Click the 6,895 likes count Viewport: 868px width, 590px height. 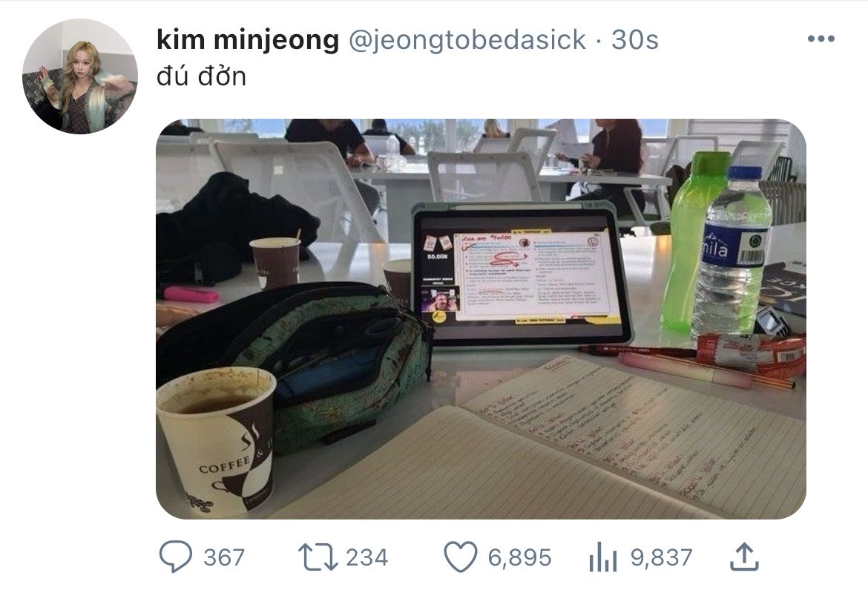tap(520, 557)
